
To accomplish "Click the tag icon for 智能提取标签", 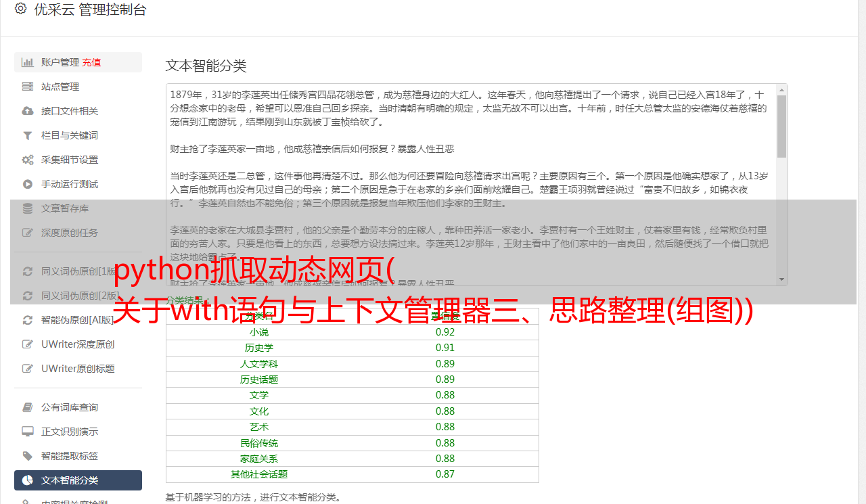I will [x=27, y=456].
